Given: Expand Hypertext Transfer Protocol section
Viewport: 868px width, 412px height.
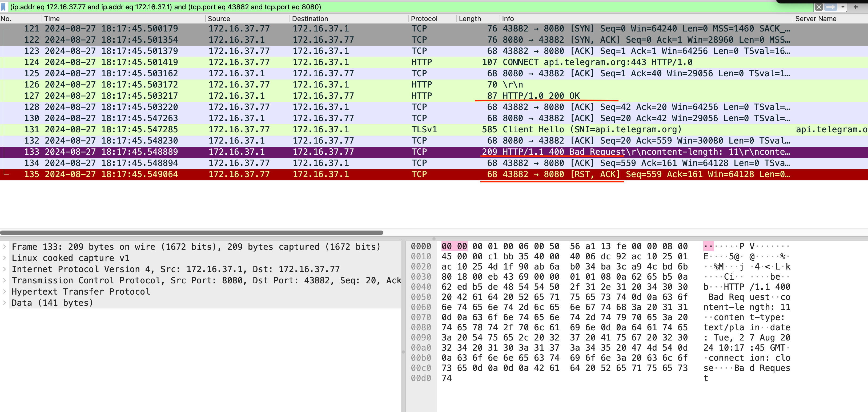Looking at the screenshot, I should coord(4,291).
